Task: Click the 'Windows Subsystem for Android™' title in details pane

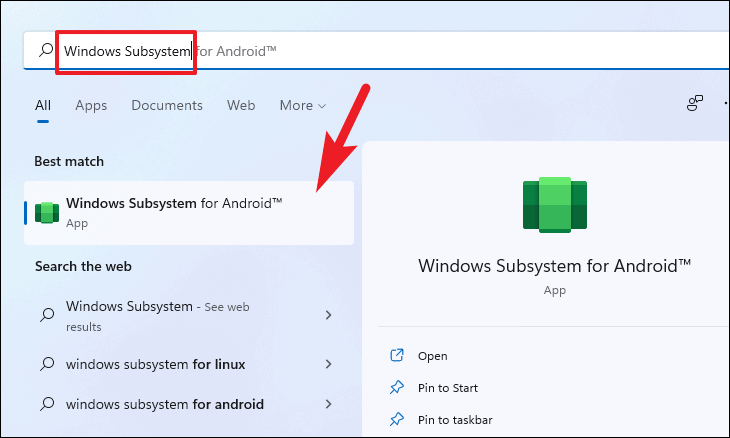Action: point(554,266)
